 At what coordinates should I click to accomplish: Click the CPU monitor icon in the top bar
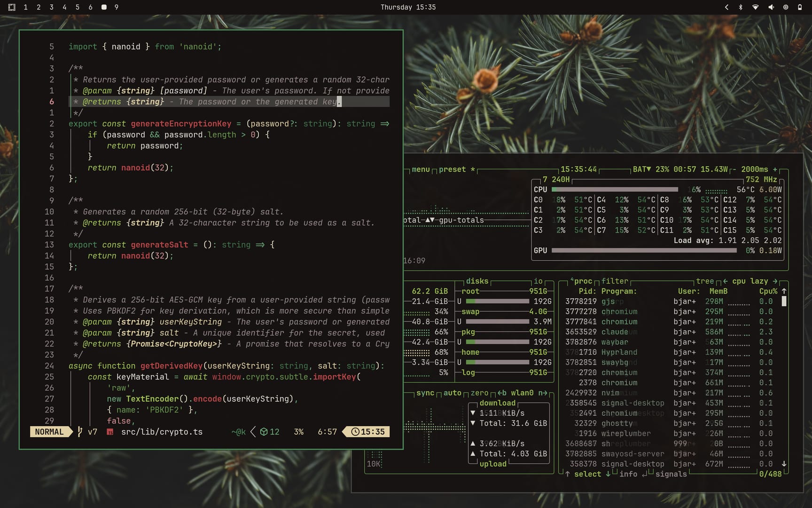785,7
